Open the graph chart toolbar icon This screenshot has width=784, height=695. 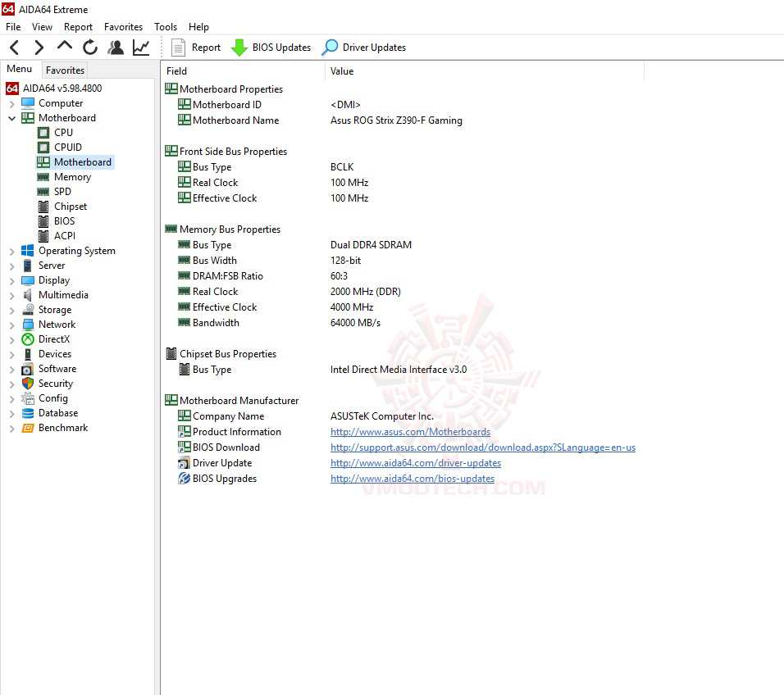click(x=141, y=48)
